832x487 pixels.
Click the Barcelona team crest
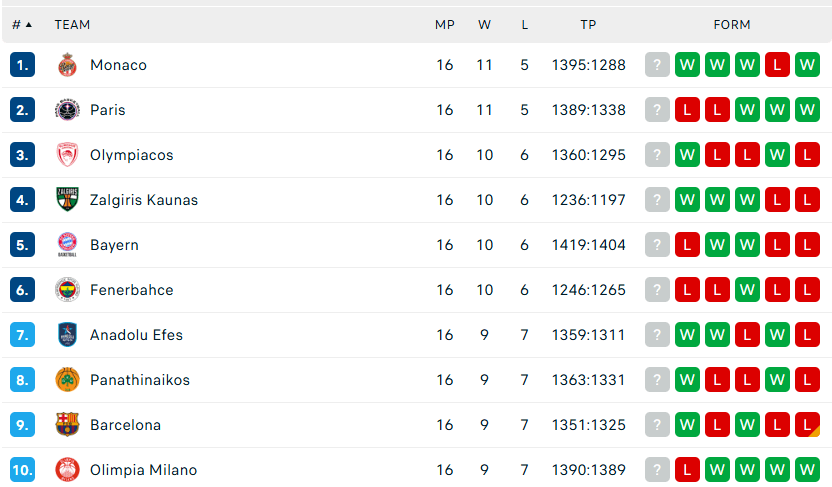click(67, 425)
